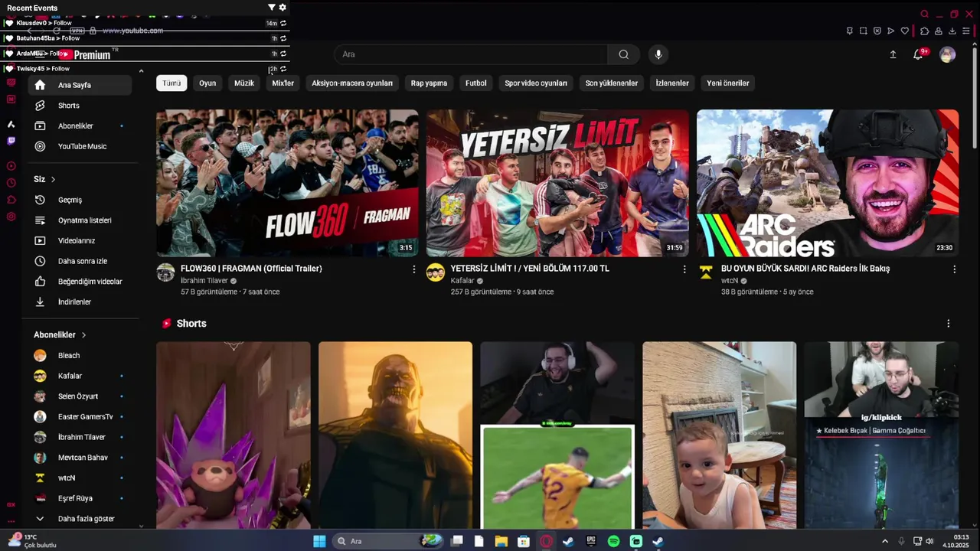Screen dimensions: 980x551
Task: Expand the Siz section chevron
Action: tap(53, 179)
